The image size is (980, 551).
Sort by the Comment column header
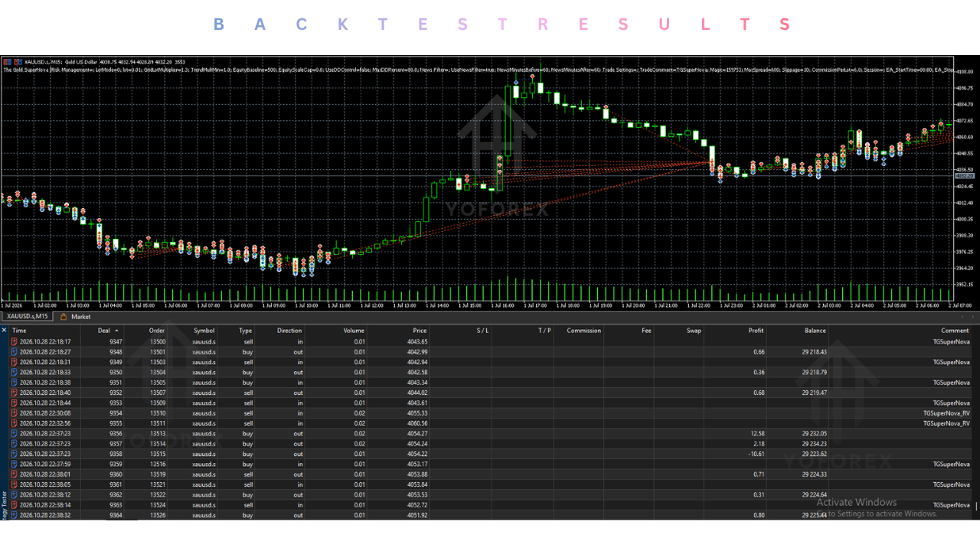pyautogui.click(x=955, y=331)
